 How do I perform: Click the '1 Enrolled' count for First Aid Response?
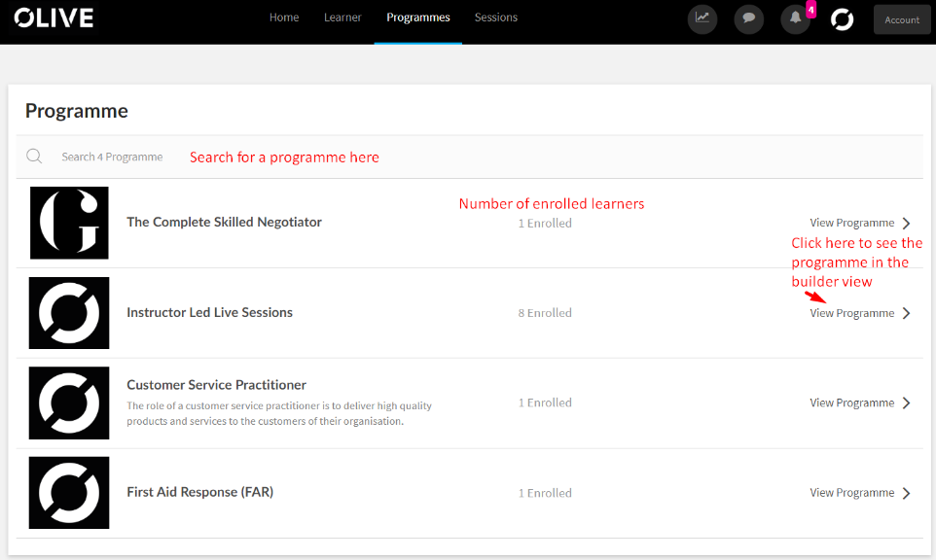click(545, 493)
